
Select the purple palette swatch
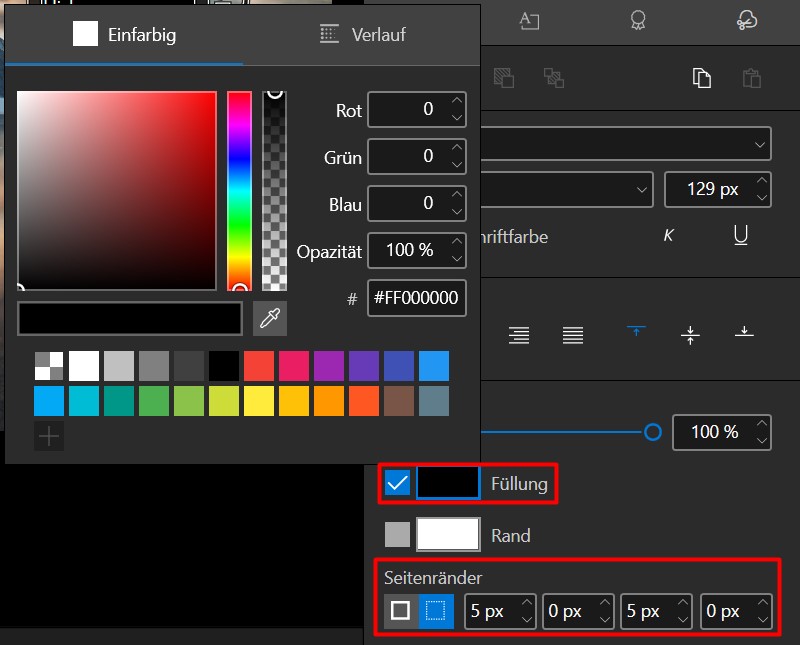[x=329, y=366]
